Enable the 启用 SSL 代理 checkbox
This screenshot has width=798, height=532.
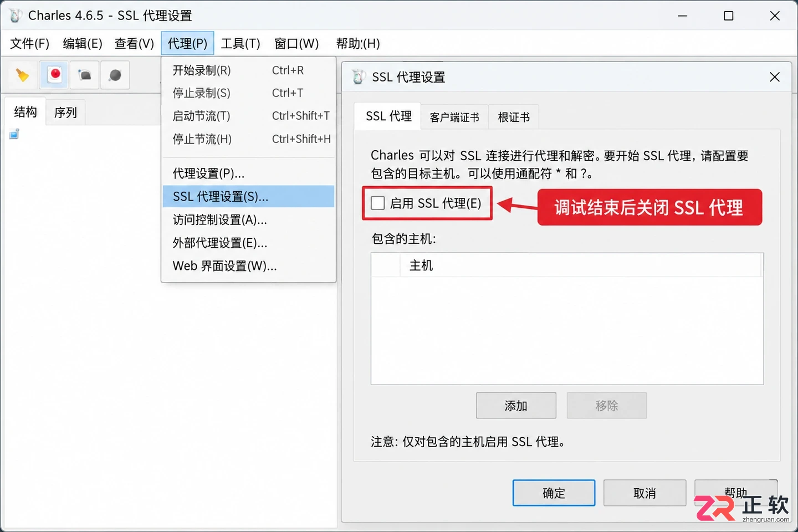(x=378, y=203)
